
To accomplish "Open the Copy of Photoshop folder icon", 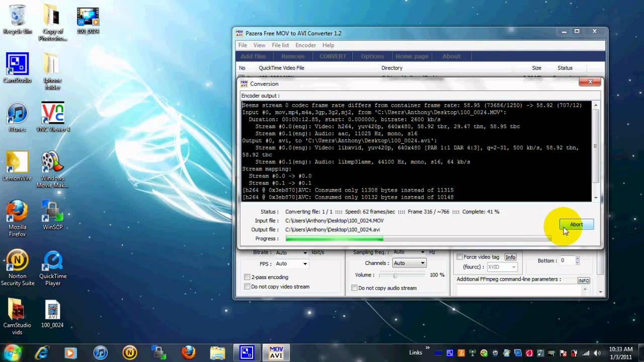I will [52, 23].
